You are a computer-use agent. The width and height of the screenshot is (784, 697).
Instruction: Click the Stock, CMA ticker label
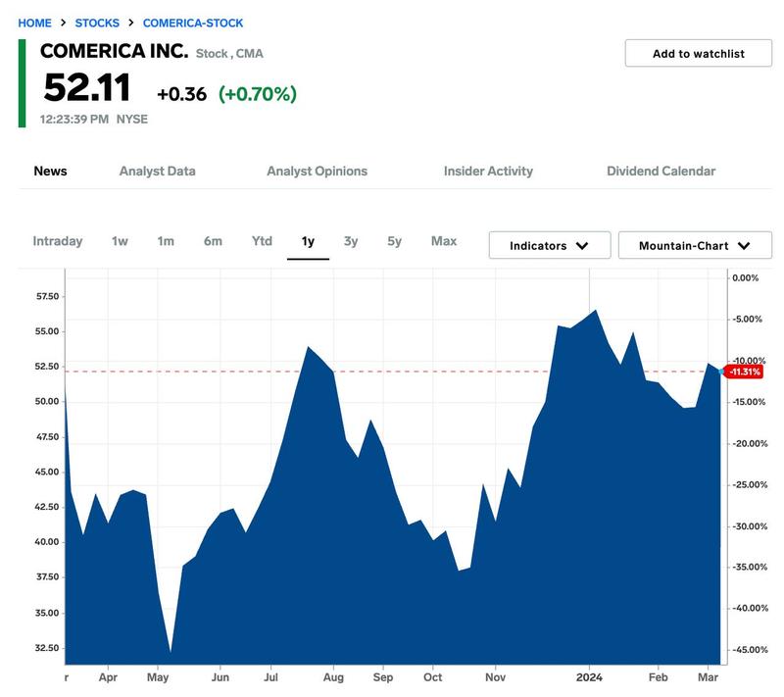[x=229, y=54]
